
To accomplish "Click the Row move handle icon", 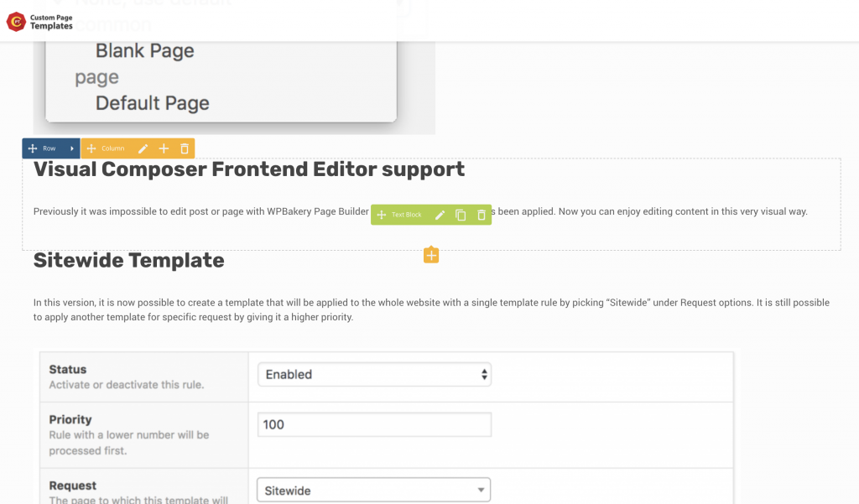I will [x=33, y=148].
